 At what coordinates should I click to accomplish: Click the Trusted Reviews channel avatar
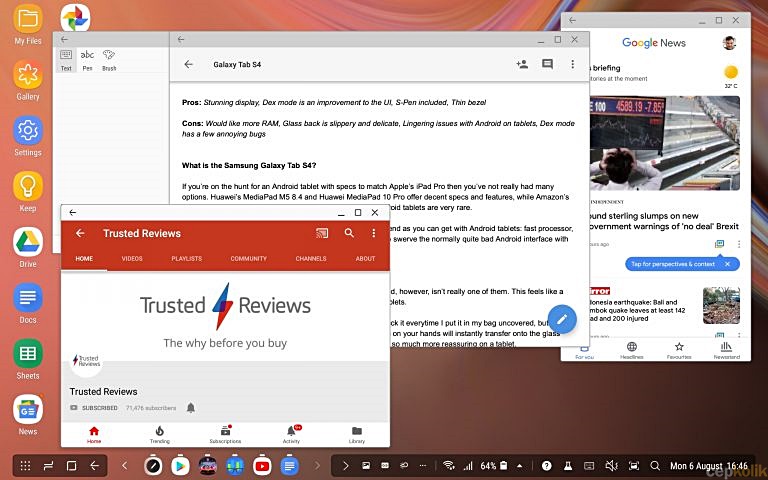(86, 361)
